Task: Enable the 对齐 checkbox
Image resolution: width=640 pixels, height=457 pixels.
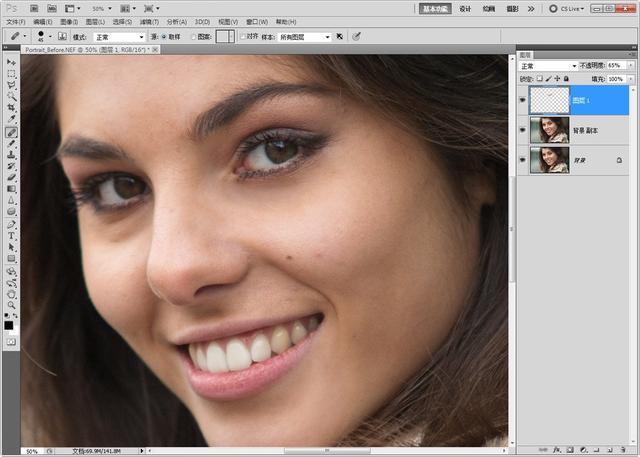Action: pyautogui.click(x=243, y=37)
